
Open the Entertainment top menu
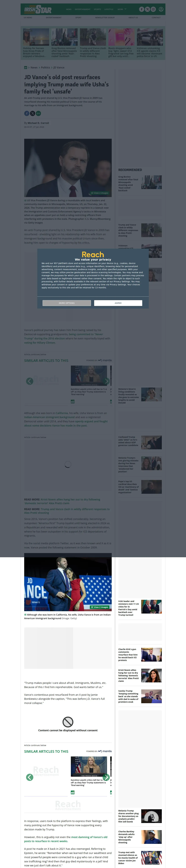pyautogui.click(x=83, y=9)
